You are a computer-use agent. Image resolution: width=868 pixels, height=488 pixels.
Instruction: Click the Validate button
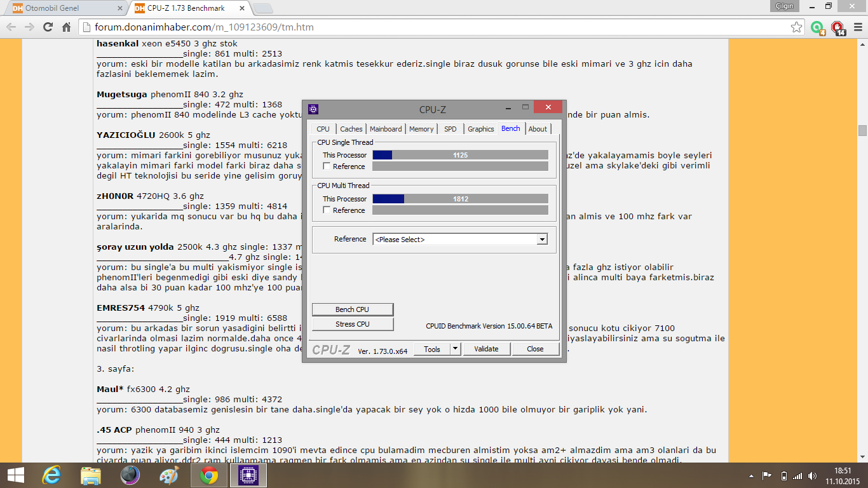486,349
